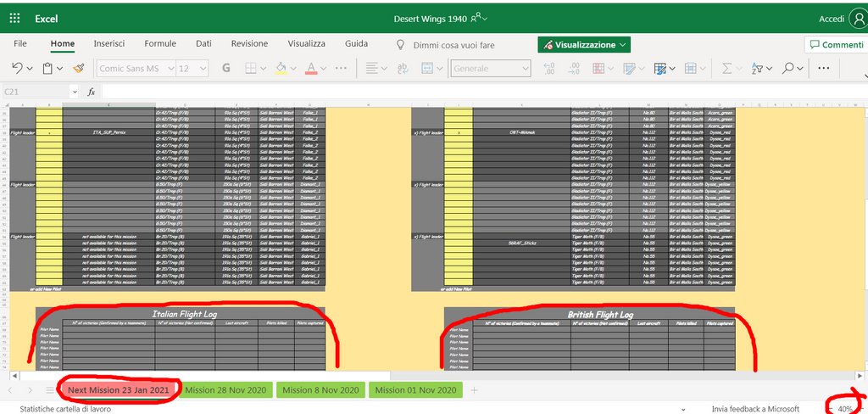
Task: Click Statistiche cartella di lavoro
Action: tap(65, 409)
